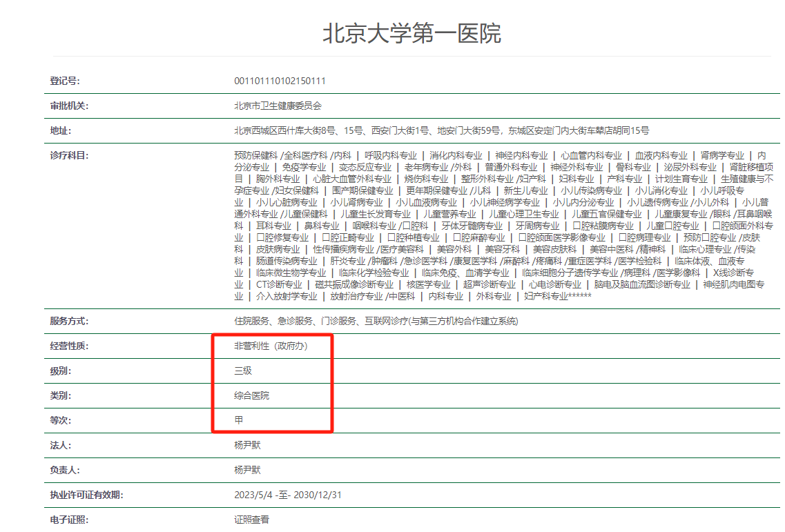Select the 杨尹默 value in 法人 row
This screenshot has width=785, height=532.
(x=247, y=445)
